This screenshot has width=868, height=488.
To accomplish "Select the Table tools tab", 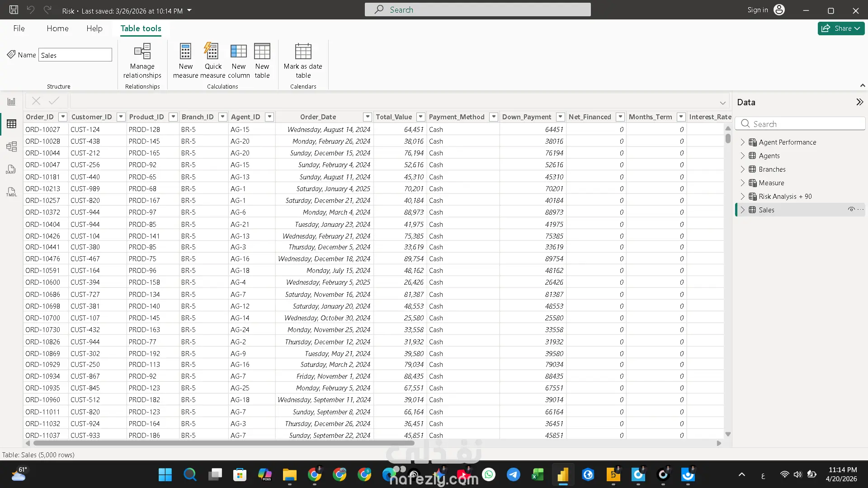I will 141,28.
